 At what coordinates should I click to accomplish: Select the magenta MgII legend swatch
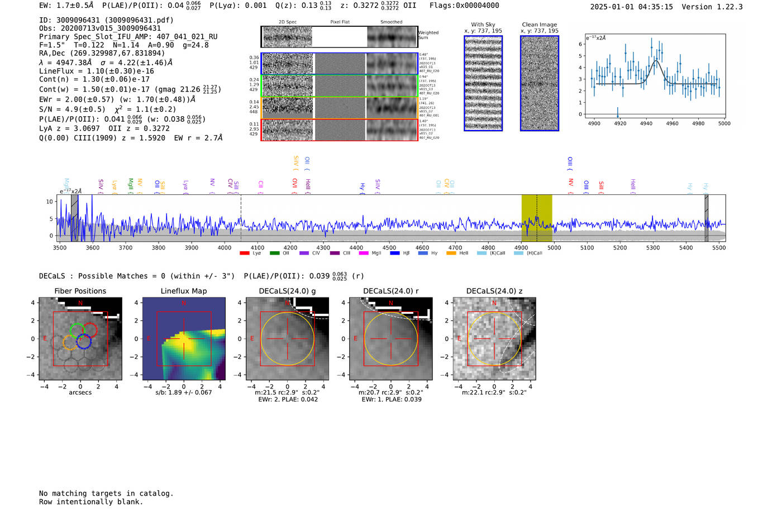point(364,253)
